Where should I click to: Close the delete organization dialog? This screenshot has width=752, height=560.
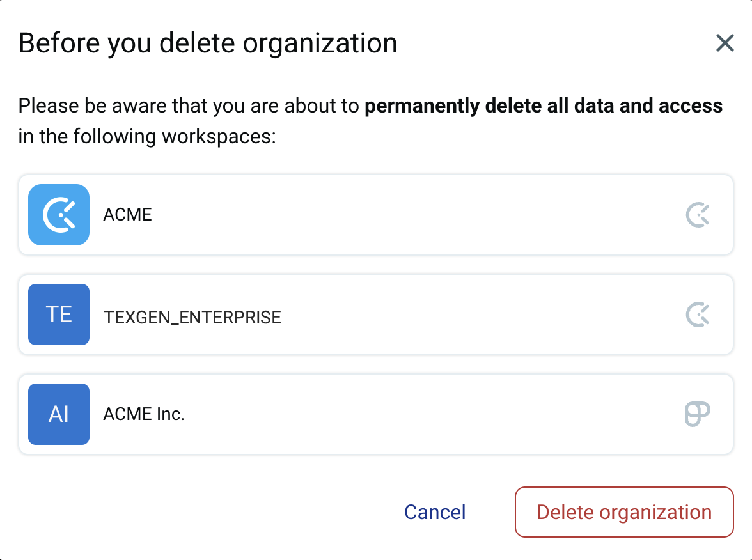(725, 43)
